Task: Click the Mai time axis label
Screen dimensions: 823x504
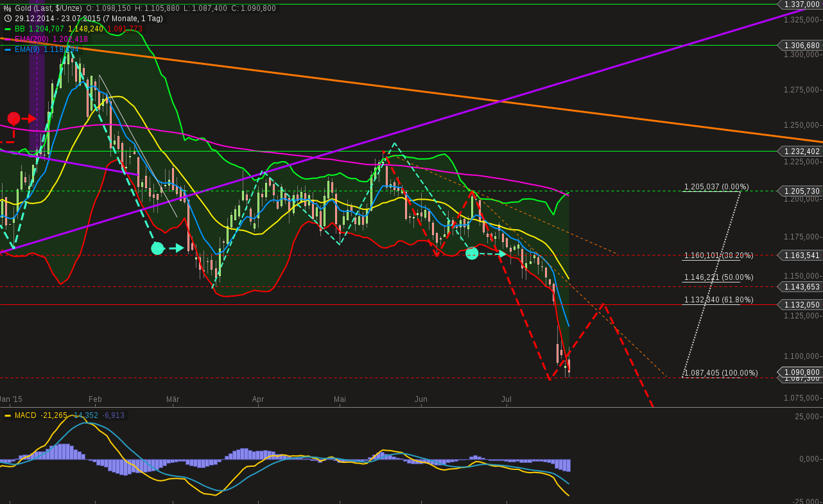Action: [x=340, y=399]
